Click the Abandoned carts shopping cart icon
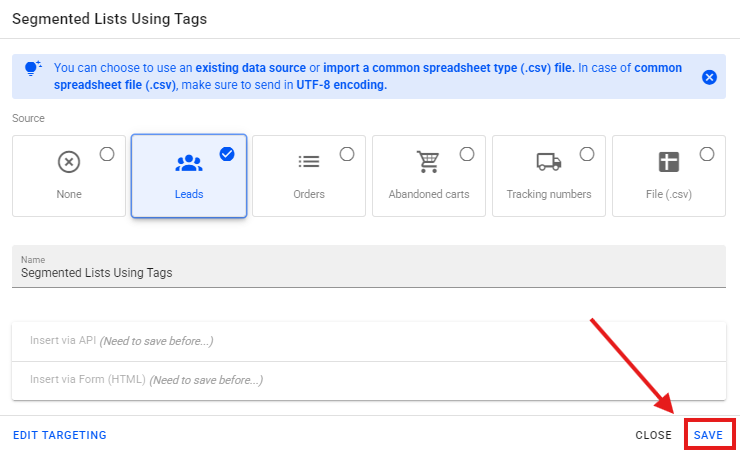The image size is (740, 451). 428,162
